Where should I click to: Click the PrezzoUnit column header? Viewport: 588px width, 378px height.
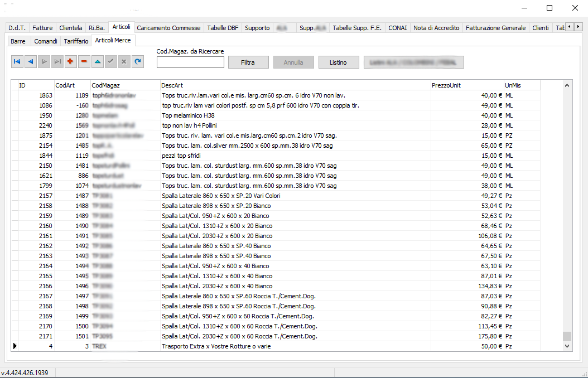click(467, 85)
